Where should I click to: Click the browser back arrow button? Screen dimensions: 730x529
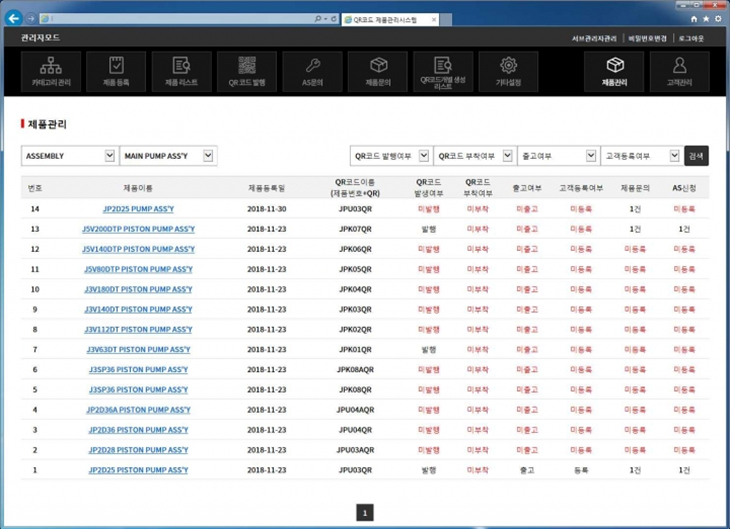tap(14, 19)
